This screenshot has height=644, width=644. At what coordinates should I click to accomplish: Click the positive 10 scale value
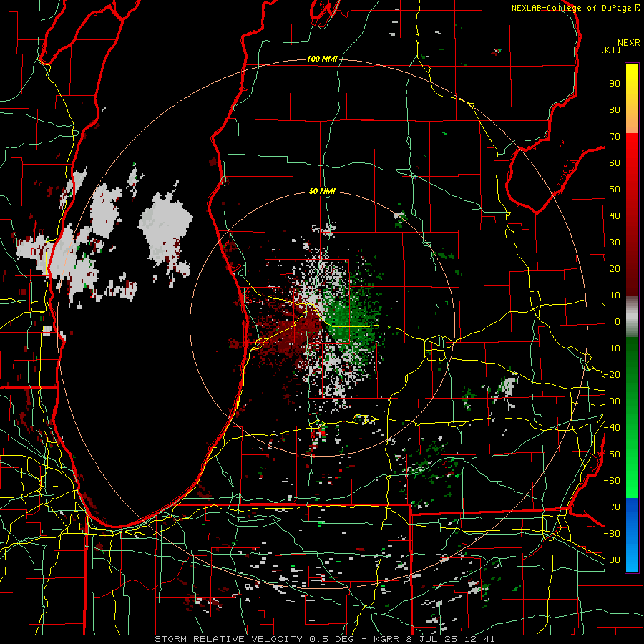point(615,296)
